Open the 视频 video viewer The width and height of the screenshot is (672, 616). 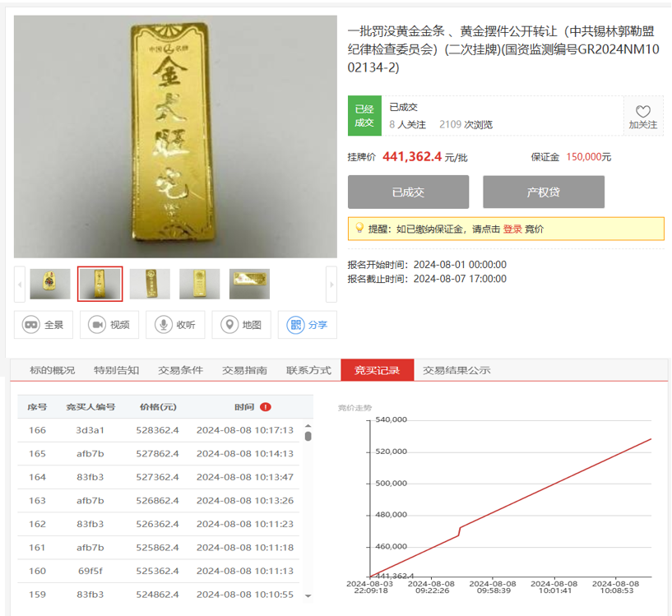109,325
